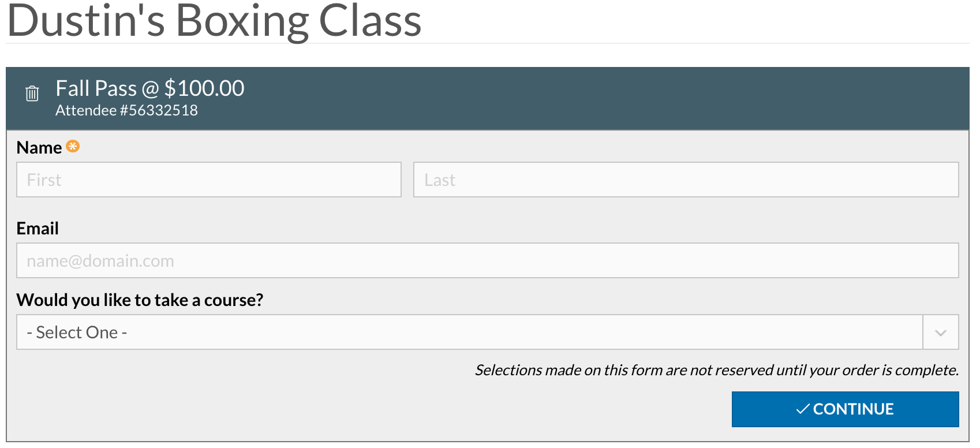Focus the First name field

pos(209,180)
